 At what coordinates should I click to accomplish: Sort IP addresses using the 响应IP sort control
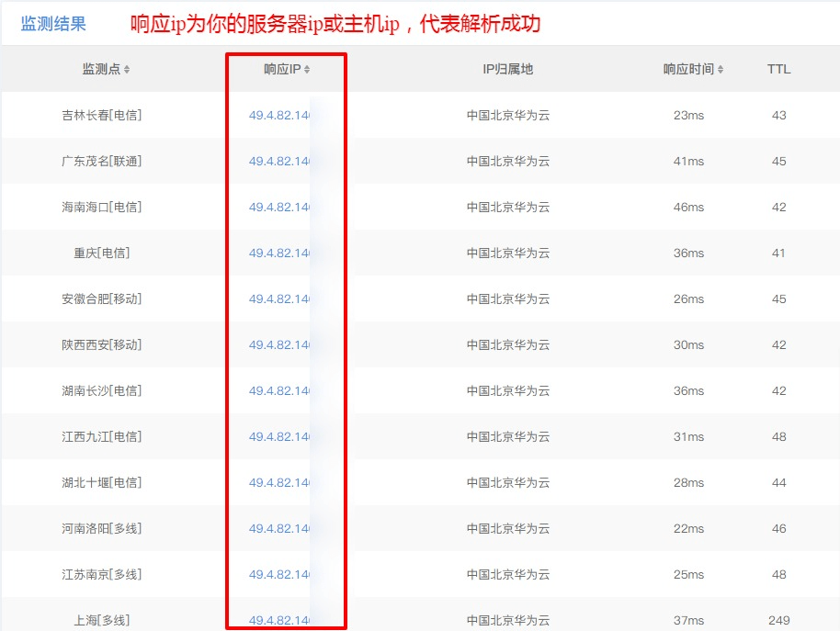coord(309,69)
